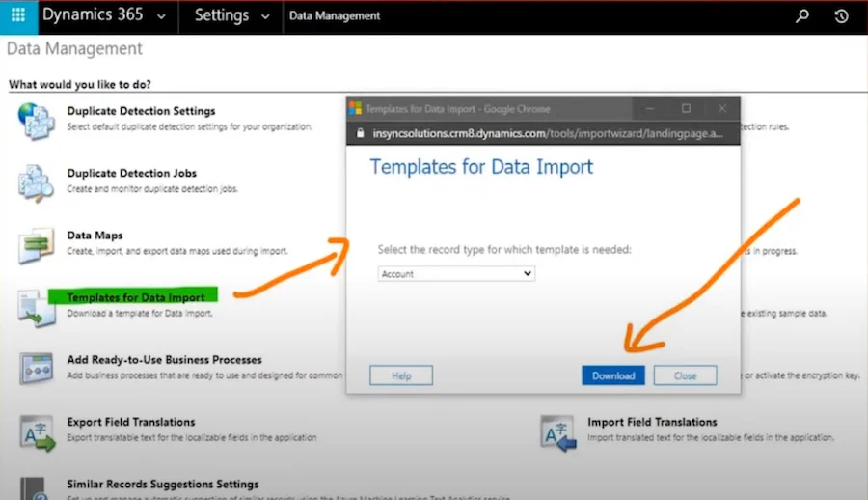Click the Templates for Data Import popup heading
Screen dimensions: 868x500
coord(481,167)
